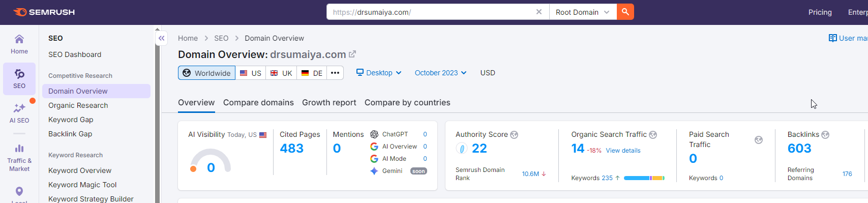Click the Organic Search Traffic info icon

tap(653, 135)
